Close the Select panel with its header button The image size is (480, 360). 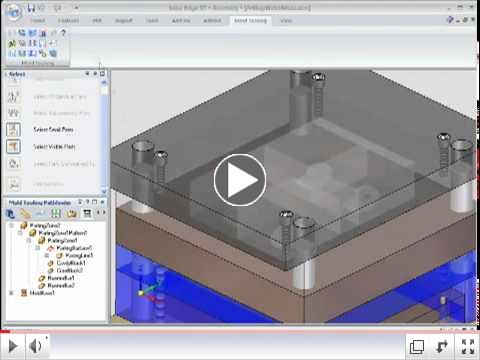point(102,74)
